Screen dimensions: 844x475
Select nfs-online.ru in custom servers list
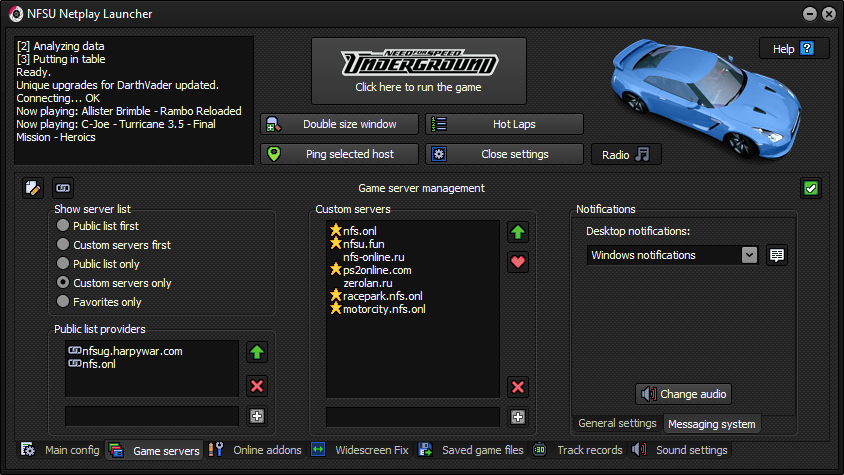374,257
